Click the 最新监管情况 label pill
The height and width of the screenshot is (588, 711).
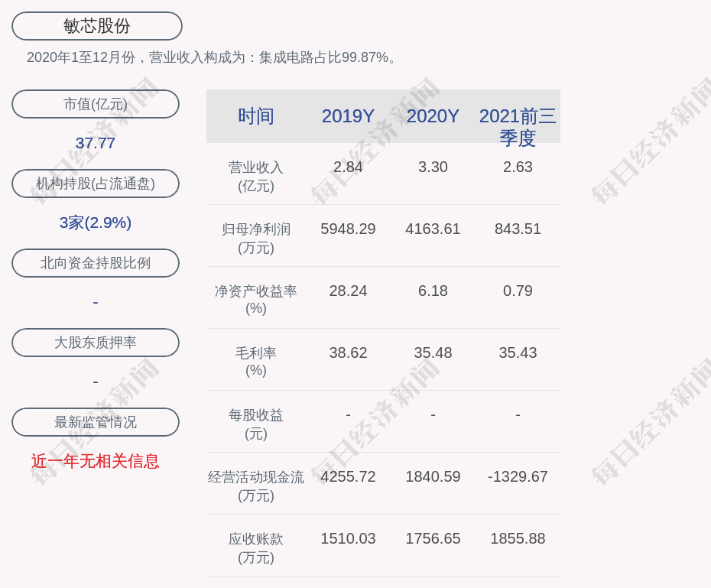pyautogui.click(x=96, y=422)
